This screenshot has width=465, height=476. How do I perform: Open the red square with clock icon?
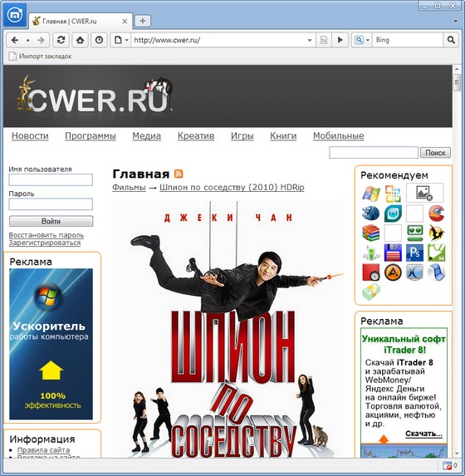coord(371,272)
